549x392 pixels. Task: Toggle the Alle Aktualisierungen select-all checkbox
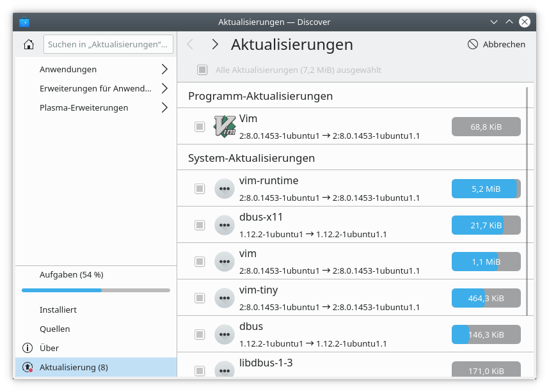click(x=202, y=70)
